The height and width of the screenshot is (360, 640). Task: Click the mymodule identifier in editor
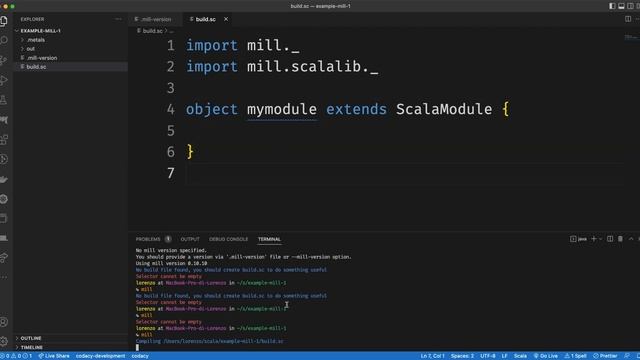(282, 109)
